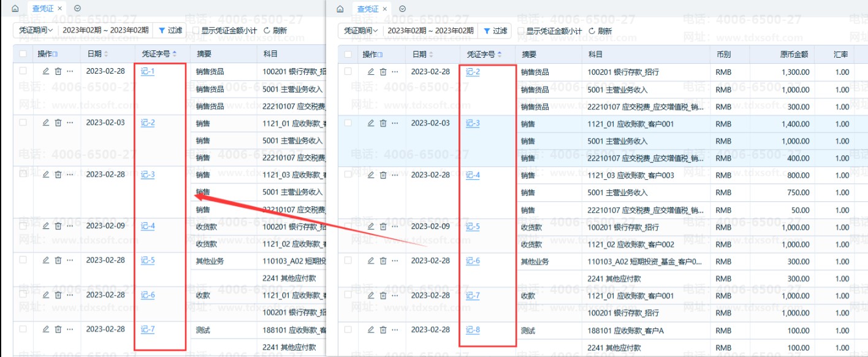
Task: Click edit pencil icon for voucher 记-8
Action: tap(370, 330)
